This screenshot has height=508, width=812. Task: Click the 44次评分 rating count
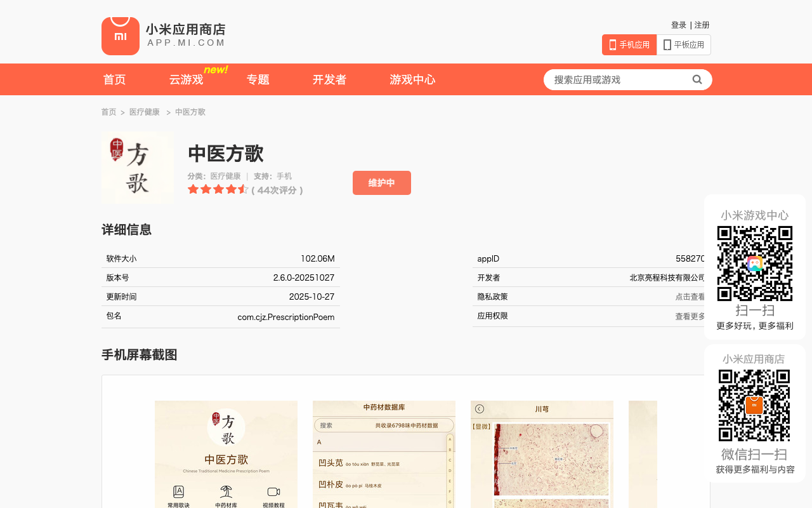[x=277, y=190]
